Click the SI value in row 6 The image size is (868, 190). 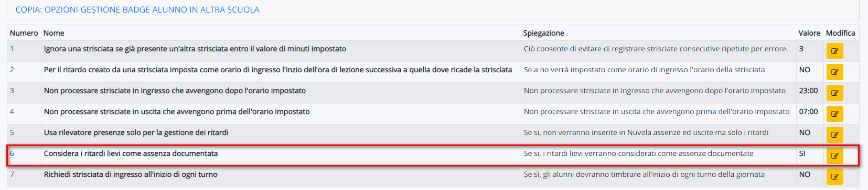coord(802,153)
